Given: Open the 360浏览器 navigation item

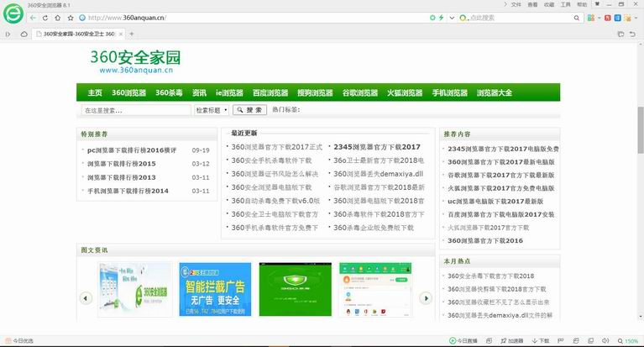Looking at the screenshot, I should [x=129, y=92].
